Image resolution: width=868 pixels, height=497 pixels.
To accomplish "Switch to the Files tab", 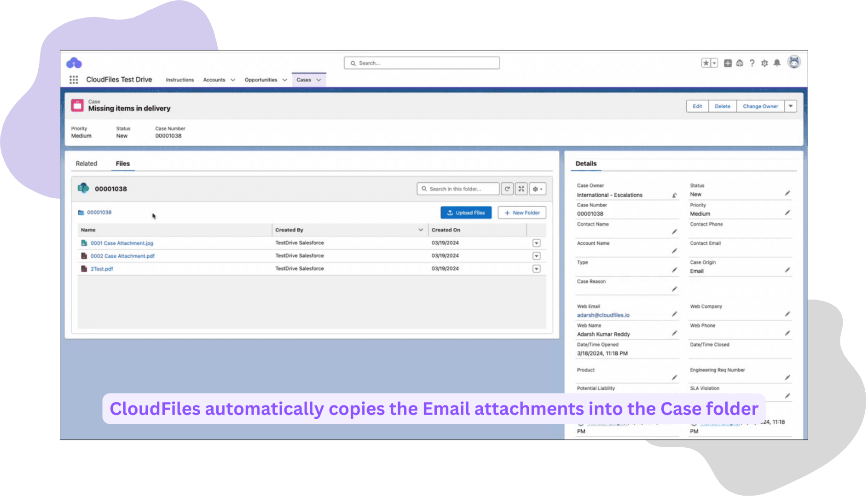I will tap(123, 163).
